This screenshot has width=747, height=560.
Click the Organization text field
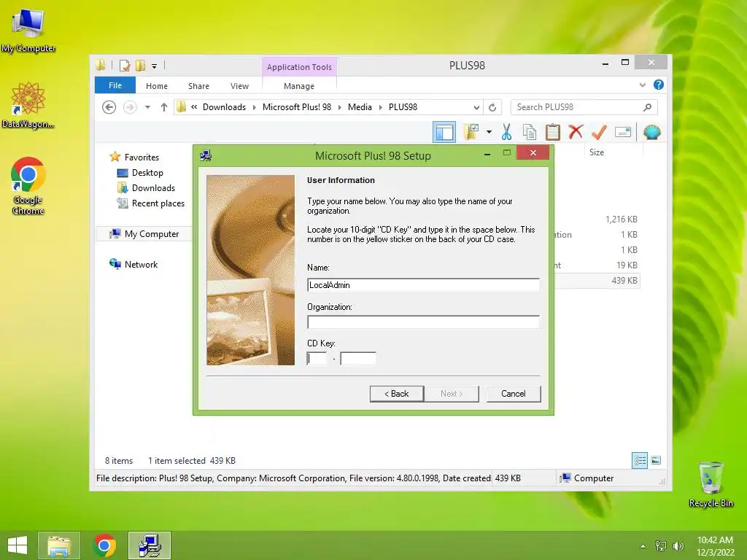[423, 322]
